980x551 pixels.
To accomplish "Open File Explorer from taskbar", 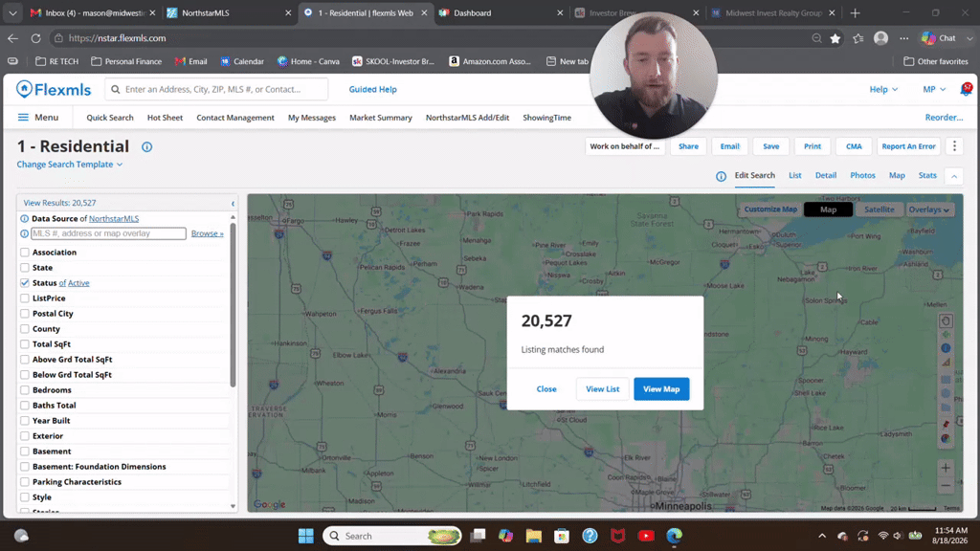I will tap(533, 536).
